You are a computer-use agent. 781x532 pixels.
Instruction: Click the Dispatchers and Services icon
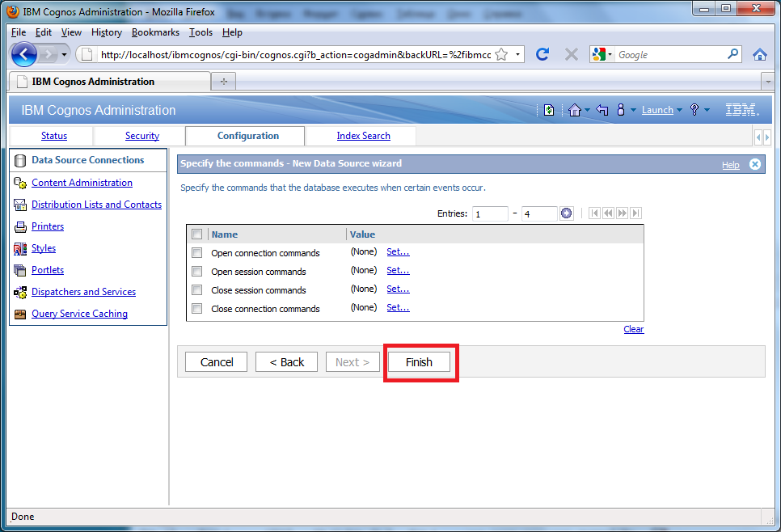20,293
